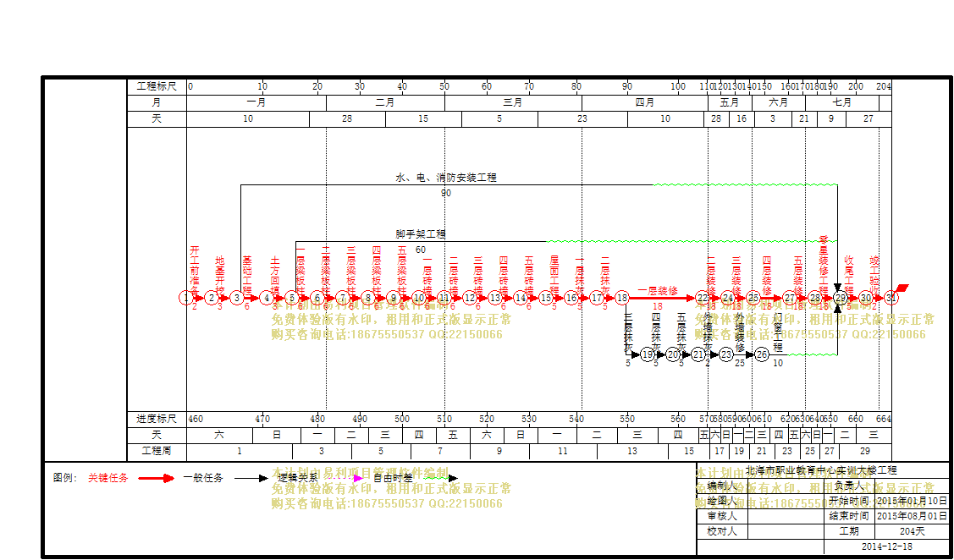Click the 二月 month cell
The height and width of the screenshot is (560, 954).
pos(385,102)
